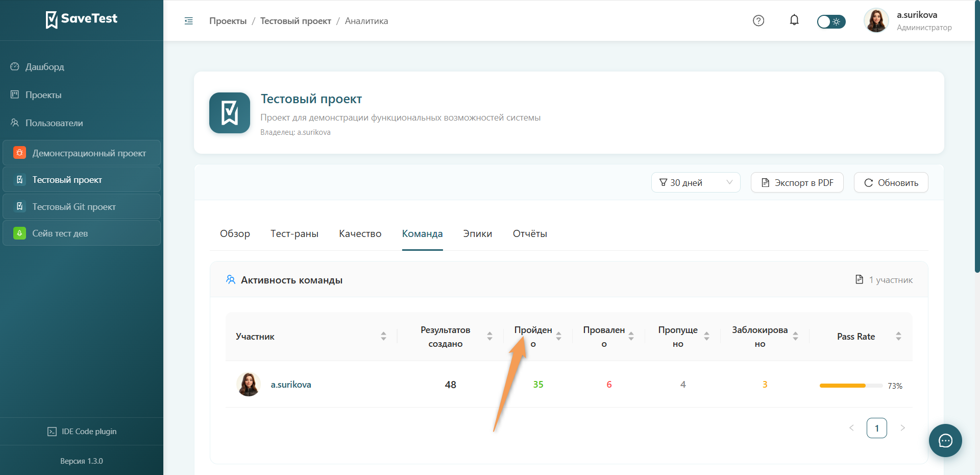Sort table by Pass Rate column

point(898,336)
